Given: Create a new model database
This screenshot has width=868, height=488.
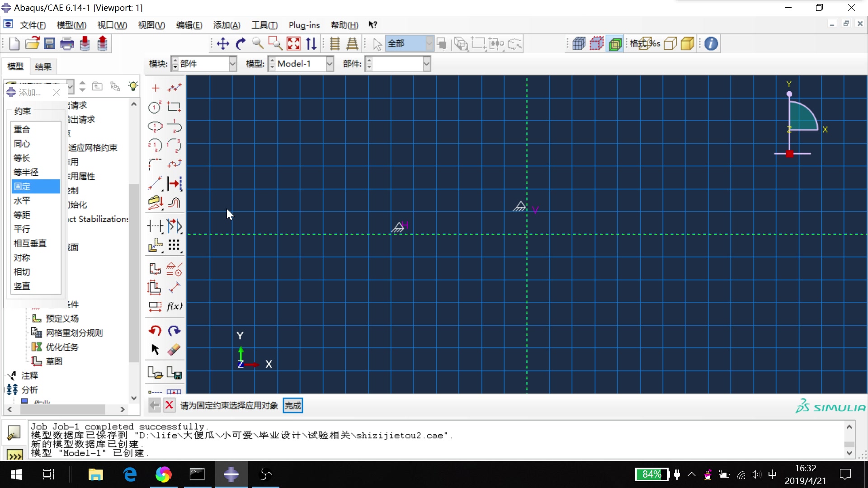Looking at the screenshot, I should point(14,44).
